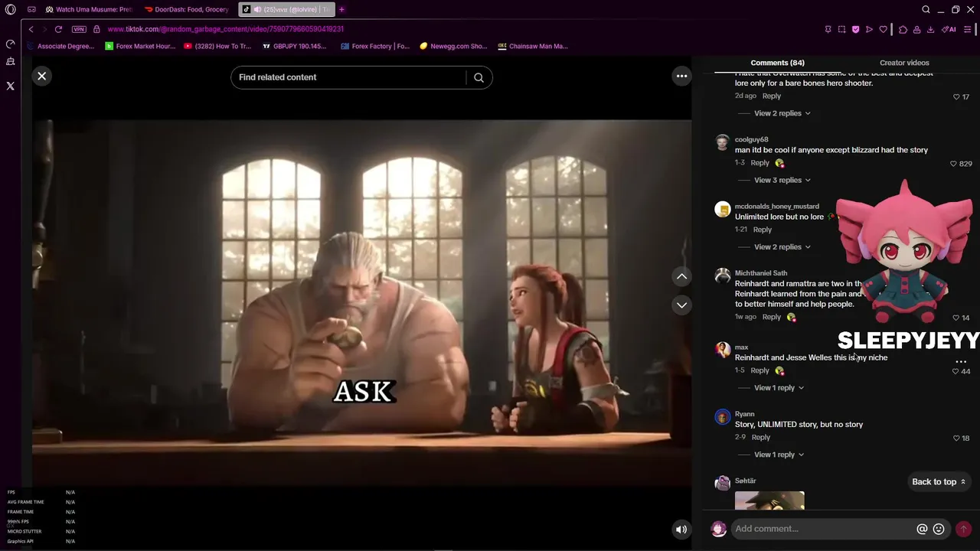Reload the page

[x=58, y=29]
